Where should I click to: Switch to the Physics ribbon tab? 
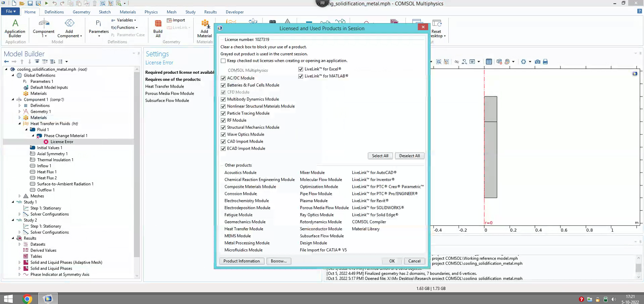coord(151,12)
